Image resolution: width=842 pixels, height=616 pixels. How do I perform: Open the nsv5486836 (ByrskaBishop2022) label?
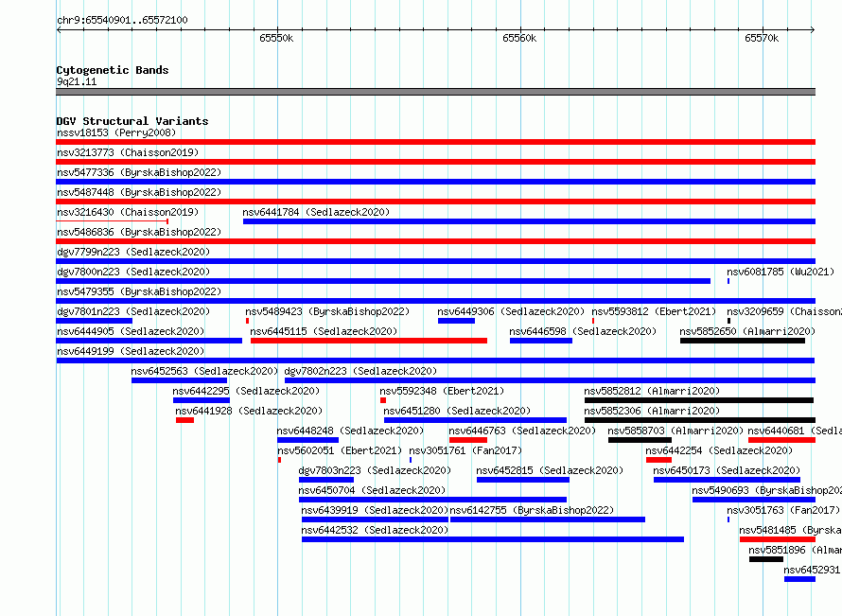point(139,232)
